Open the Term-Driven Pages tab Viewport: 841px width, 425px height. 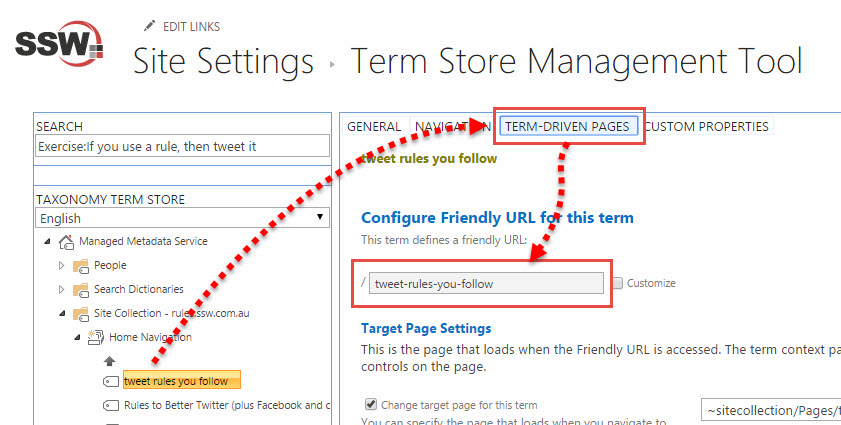click(x=567, y=127)
